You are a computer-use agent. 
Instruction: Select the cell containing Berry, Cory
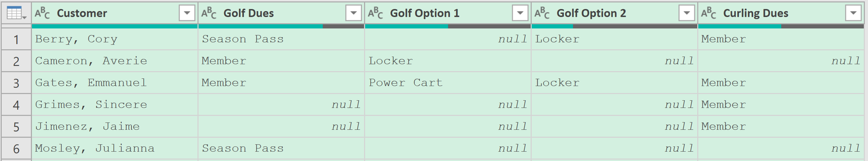(x=115, y=39)
